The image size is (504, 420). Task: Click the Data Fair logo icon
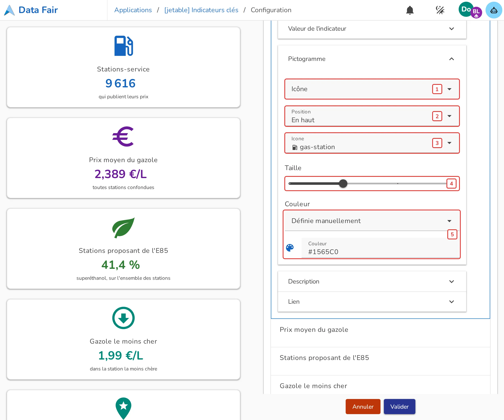pyautogui.click(x=10, y=10)
